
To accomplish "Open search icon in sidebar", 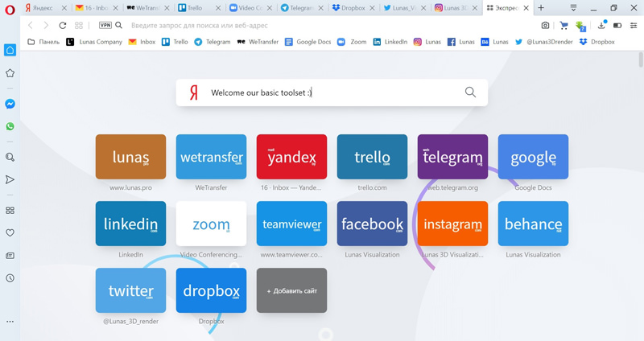I will [x=10, y=157].
